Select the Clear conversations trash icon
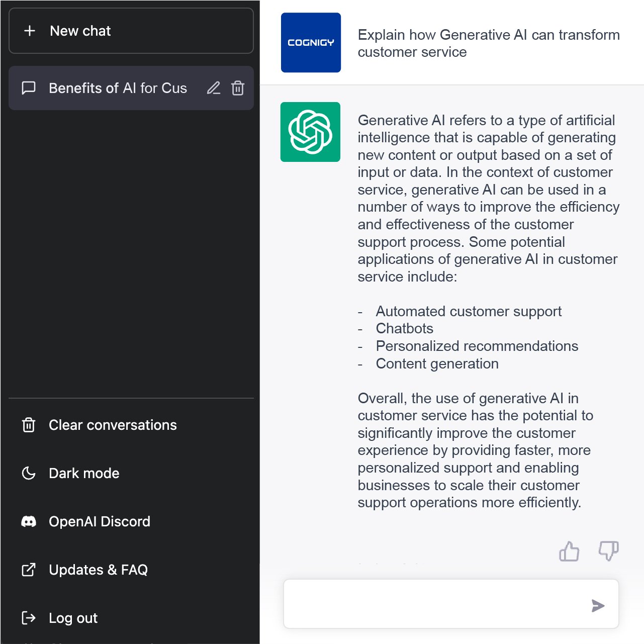The width and height of the screenshot is (644, 644). (x=29, y=425)
